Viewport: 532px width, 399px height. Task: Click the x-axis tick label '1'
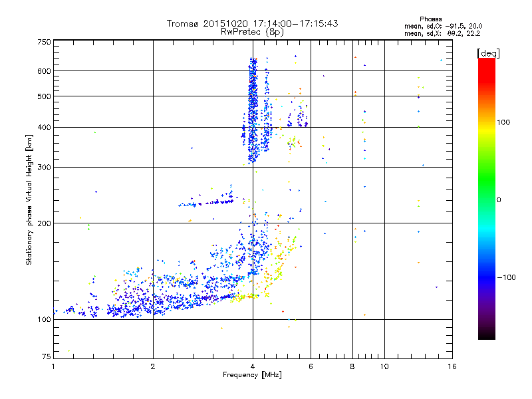pyautogui.click(x=53, y=366)
